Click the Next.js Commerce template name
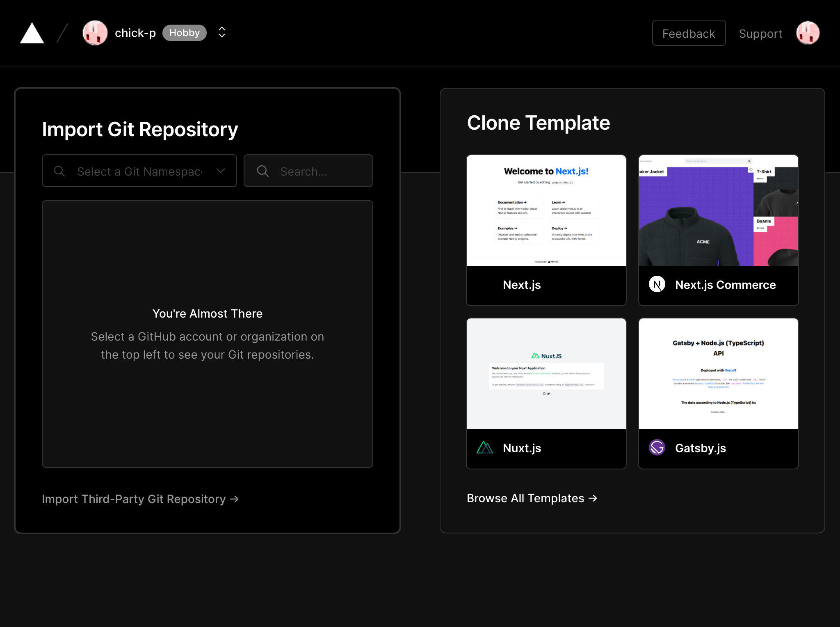The image size is (840, 627). point(725,285)
